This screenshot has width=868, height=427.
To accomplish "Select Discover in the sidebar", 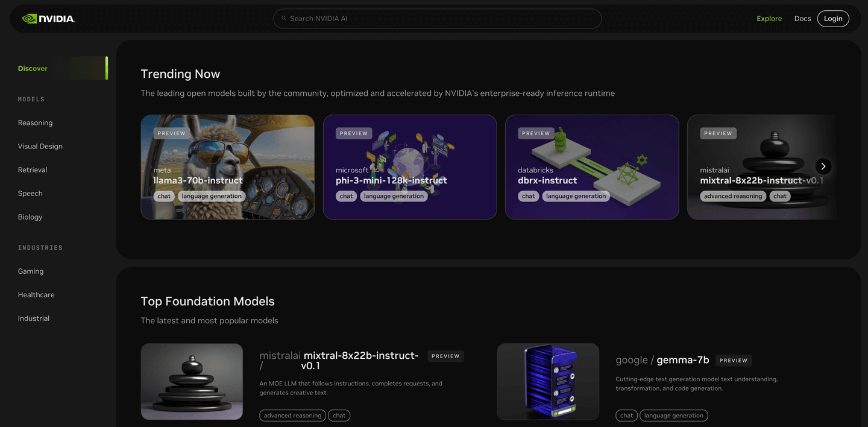I will click(33, 69).
